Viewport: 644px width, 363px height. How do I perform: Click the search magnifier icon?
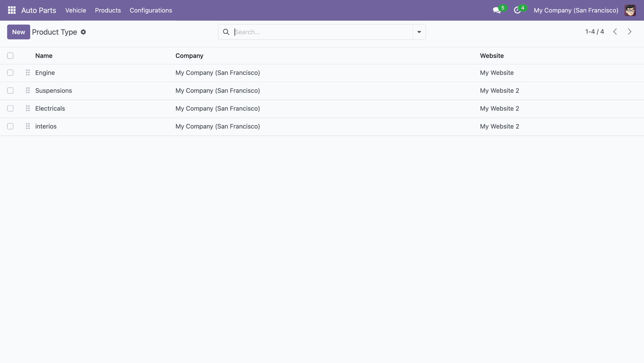point(226,32)
